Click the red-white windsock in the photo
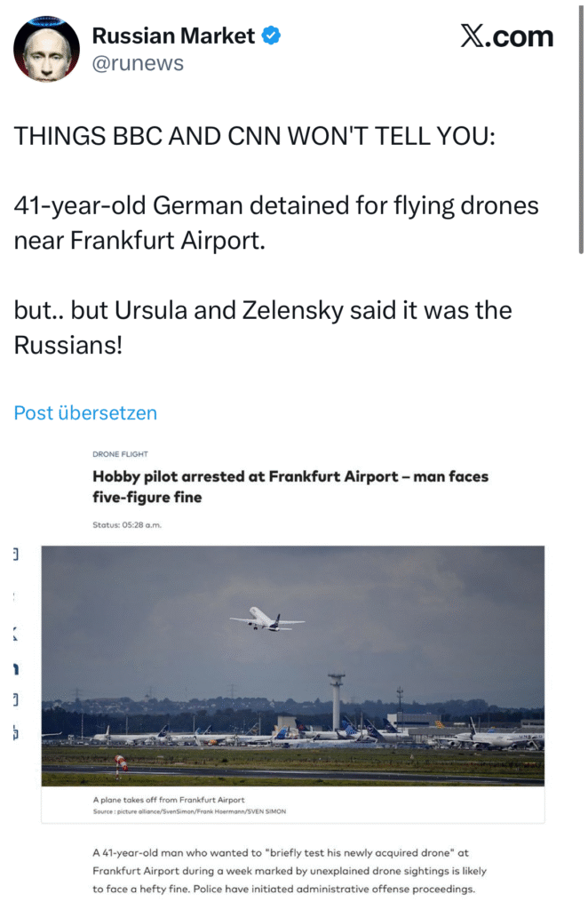This screenshot has width=588, height=910. coord(121,762)
